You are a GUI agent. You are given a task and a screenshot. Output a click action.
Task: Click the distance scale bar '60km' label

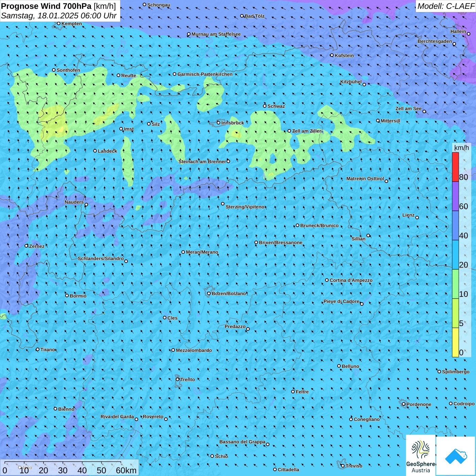(x=126, y=470)
